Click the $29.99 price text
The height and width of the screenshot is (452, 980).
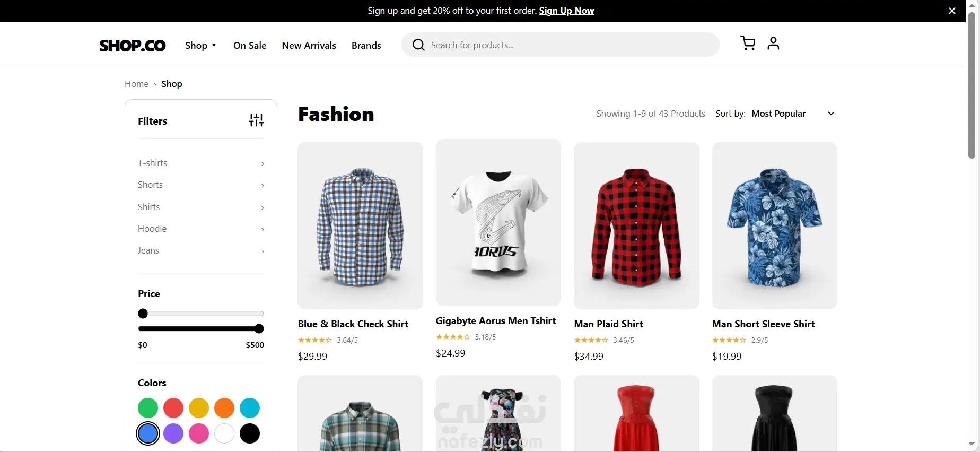pos(313,357)
